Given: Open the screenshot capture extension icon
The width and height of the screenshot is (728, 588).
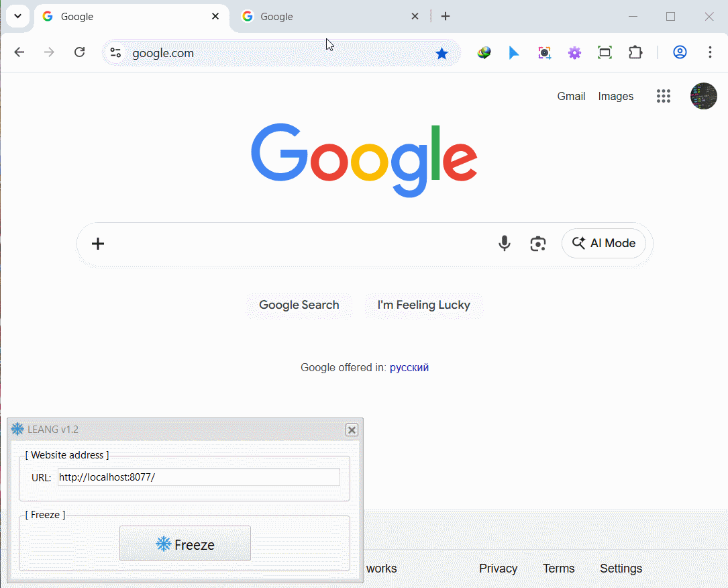Looking at the screenshot, I should tap(544, 52).
